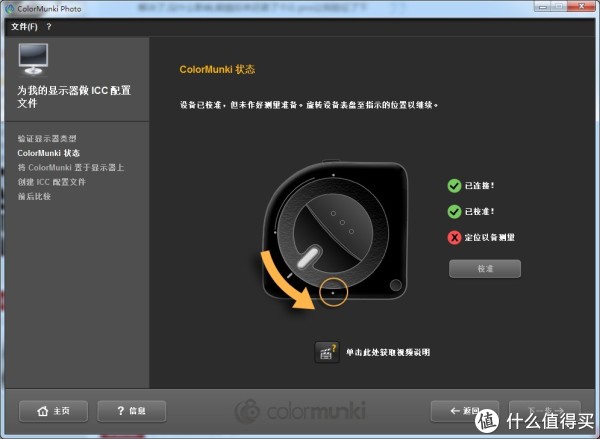Open the 文件(F) menu

click(x=24, y=27)
